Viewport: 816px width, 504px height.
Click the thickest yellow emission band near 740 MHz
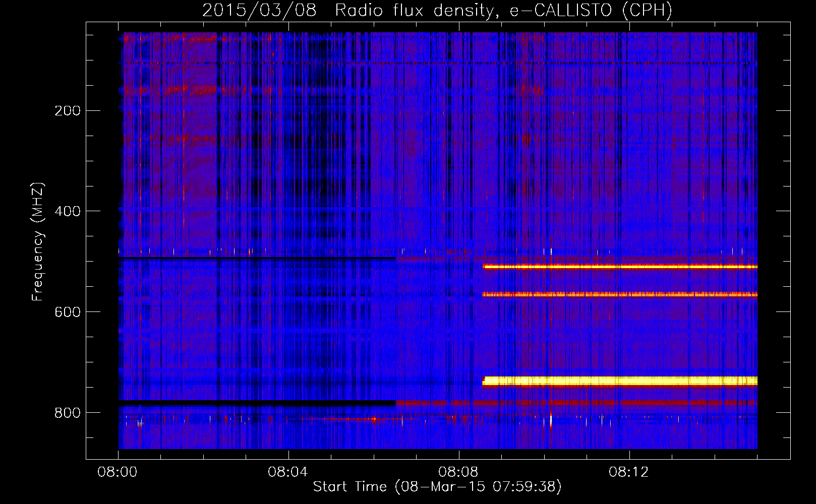(x=620, y=381)
